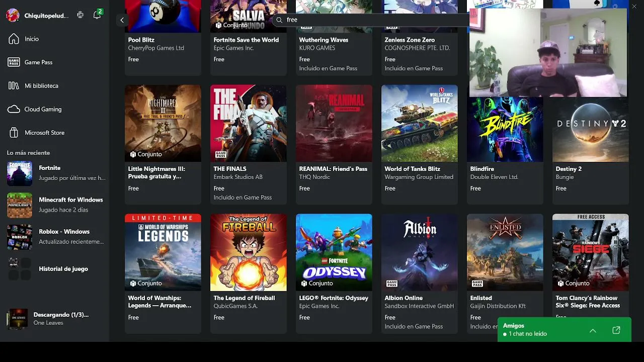The height and width of the screenshot is (362, 644).
Task: Click the Conjunto badge on LEGO Fortnite Odyssey
Action: pos(317,284)
